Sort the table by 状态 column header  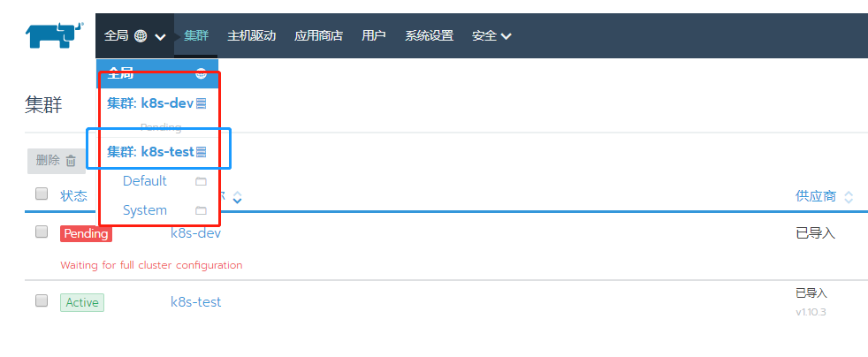coord(73,196)
